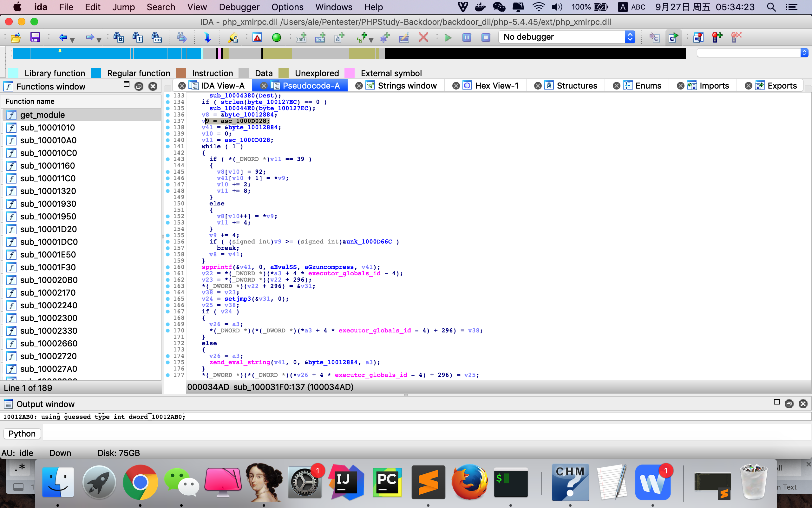This screenshot has width=812, height=508.
Task: Select sub_10002660 in the functions list
Action: 81,343
